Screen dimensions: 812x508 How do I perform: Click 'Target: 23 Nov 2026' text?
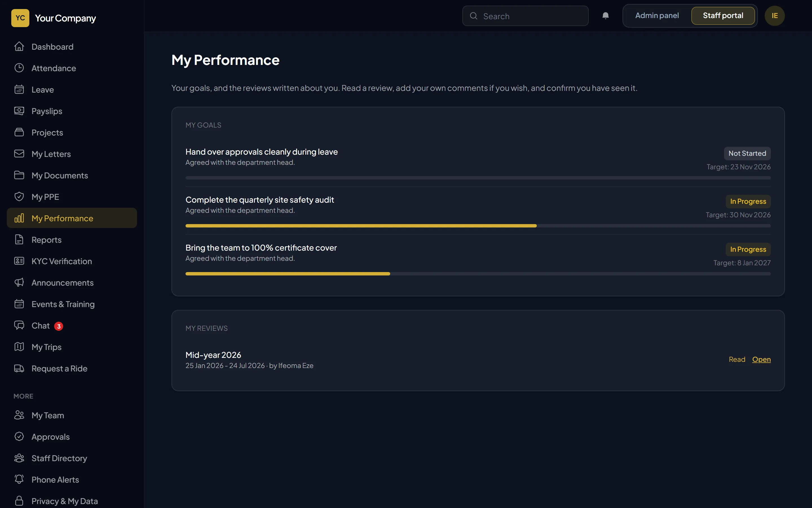click(738, 167)
